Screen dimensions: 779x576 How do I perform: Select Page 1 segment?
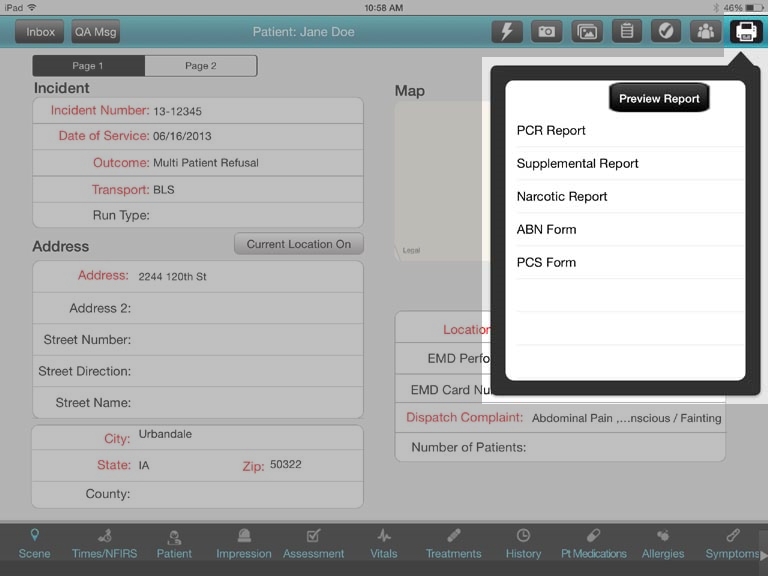tap(88, 66)
